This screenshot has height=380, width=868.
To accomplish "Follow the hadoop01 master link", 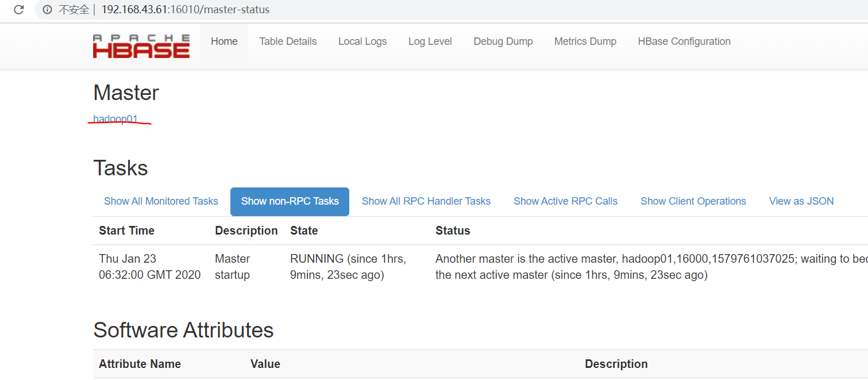I will [115, 119].
